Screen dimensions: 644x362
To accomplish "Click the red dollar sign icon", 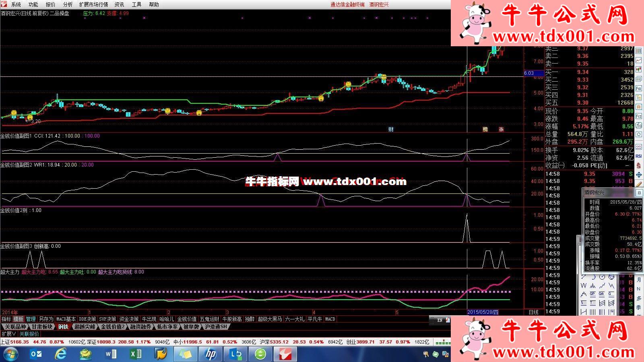I will 639,165.
